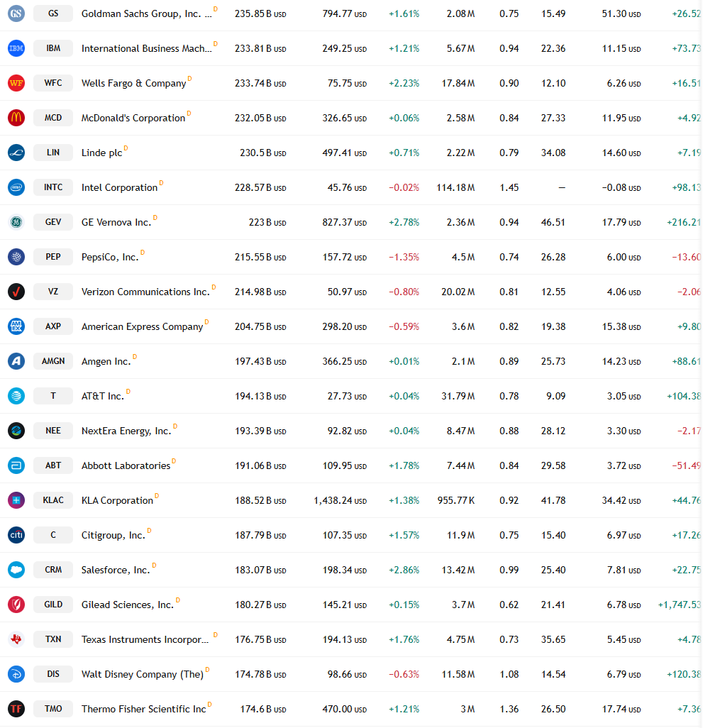This screenshot has height=728, width=703.
Task: Click PepsiCo change −1.35%
Action: pos(404,258)
